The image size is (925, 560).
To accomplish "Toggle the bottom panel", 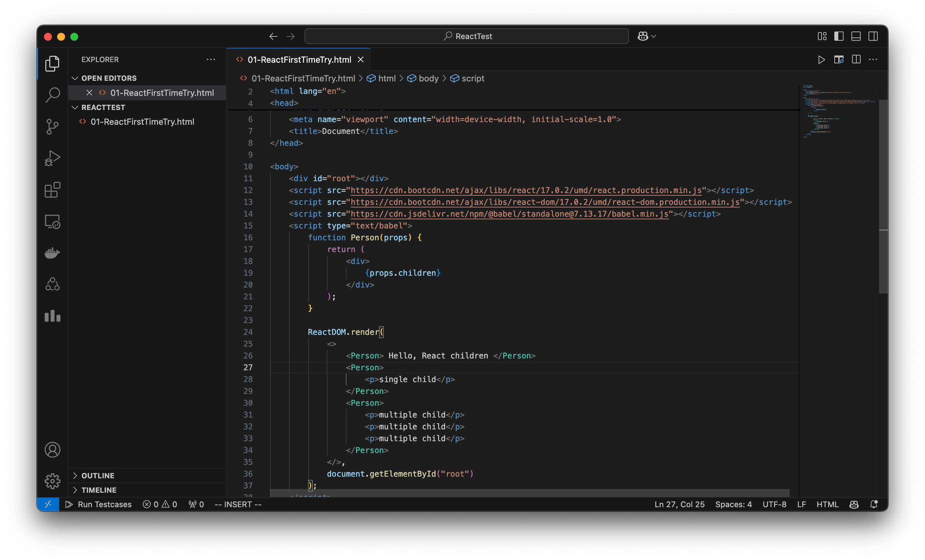I will tap(856, 36).
